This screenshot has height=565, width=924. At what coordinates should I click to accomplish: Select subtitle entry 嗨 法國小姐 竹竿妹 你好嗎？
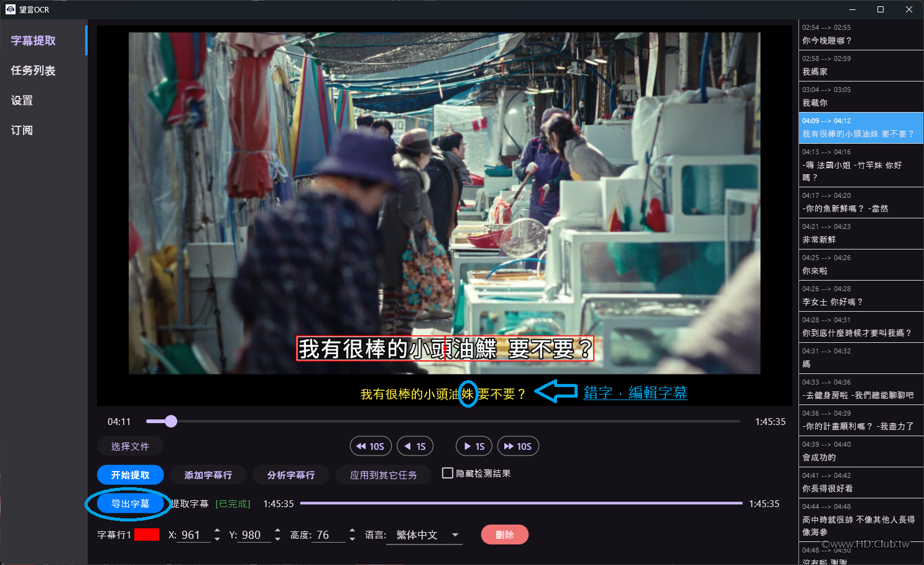coord(861,165)
